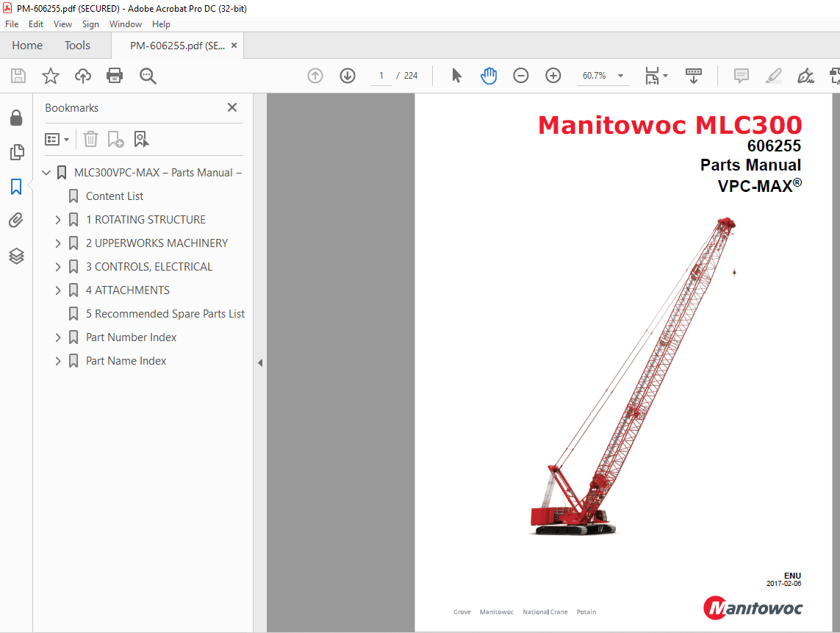840x633 pixels.
Task: Open the View menu
Action: click(x=62, y=24)
